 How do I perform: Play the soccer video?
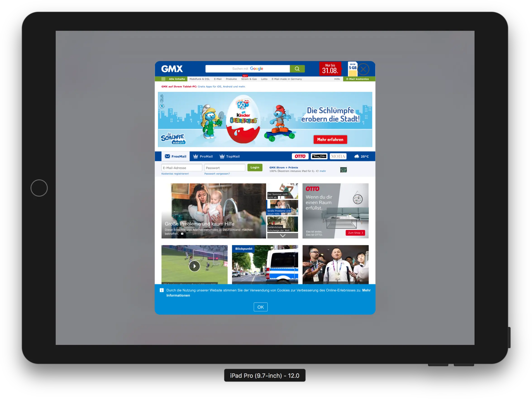click(195, 266)
